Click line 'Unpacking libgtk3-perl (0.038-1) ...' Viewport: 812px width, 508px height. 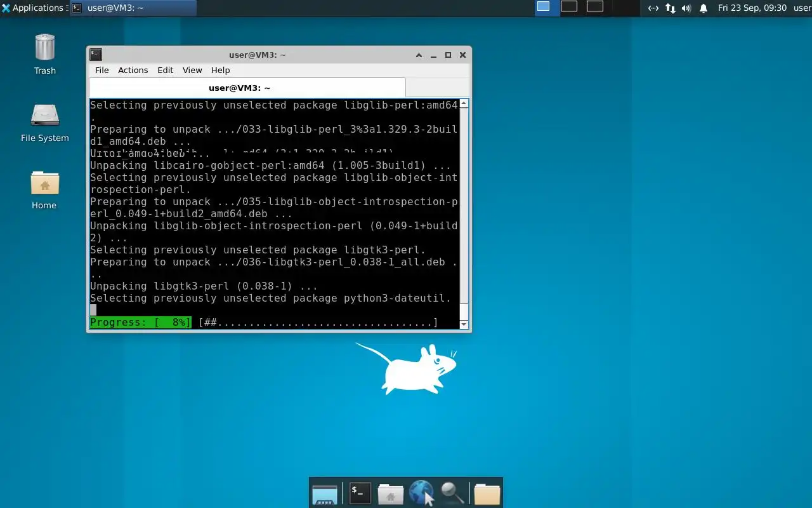click(204, 286)
